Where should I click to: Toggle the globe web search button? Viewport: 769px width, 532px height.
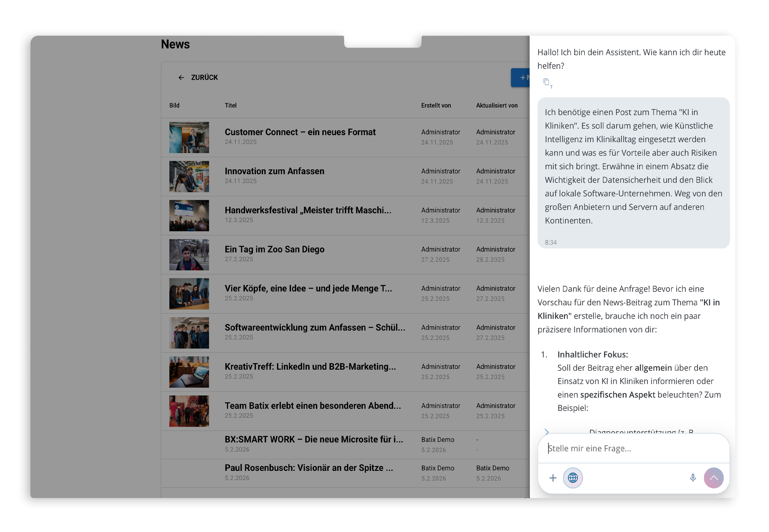click(573, 478)
